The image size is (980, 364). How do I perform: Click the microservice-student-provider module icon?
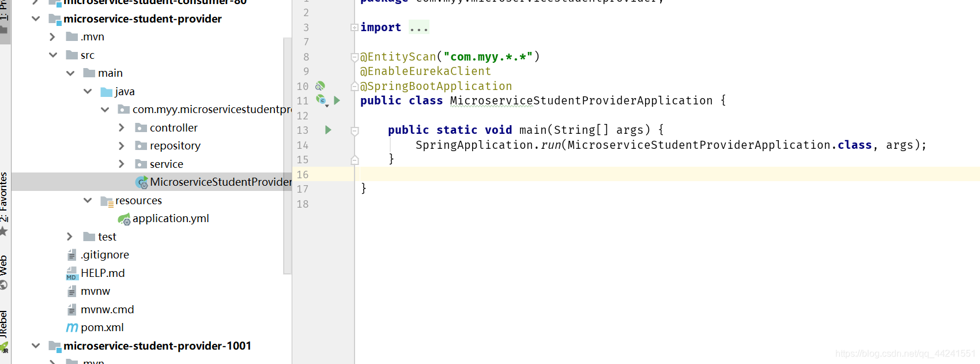(55, 20)
